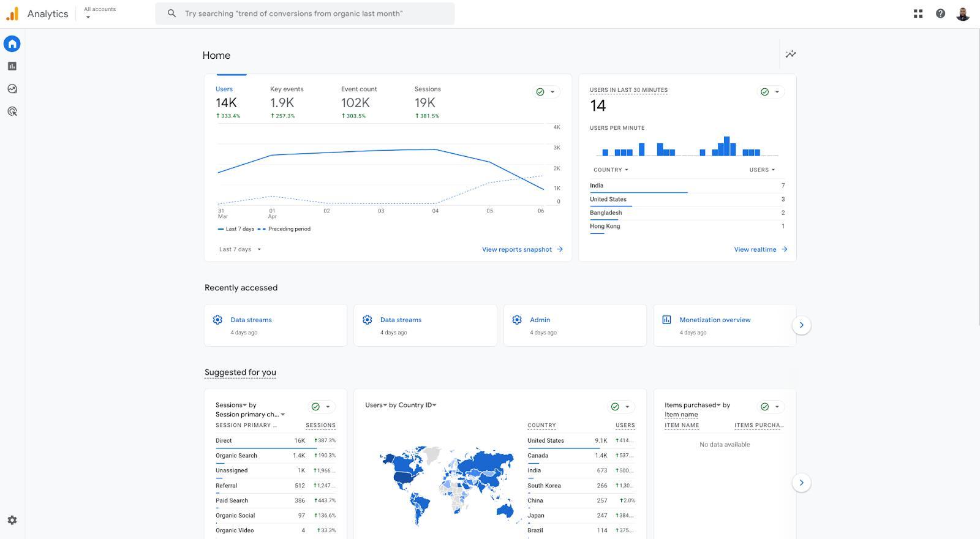The height and width of the screenshot is (539, 980).
Task: Click the South Korea row in country table
Action: click(x=581, y=486)
